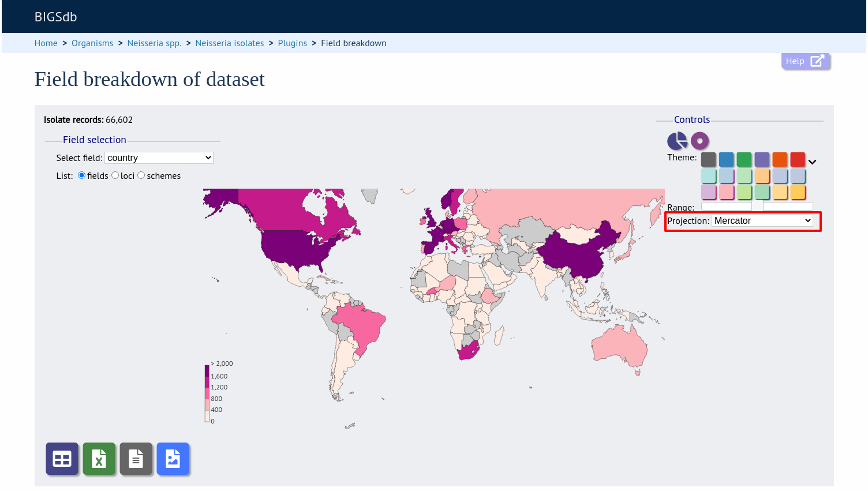Choose the red theme swatch
The width and height of the screenshot is (868, 491).
point(798,159)
